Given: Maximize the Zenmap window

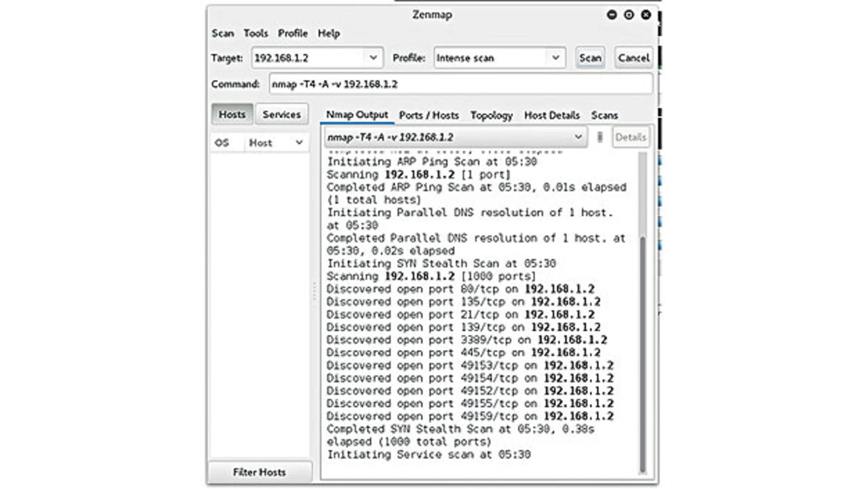Looking at the screenshot, I should click(629, 14).
